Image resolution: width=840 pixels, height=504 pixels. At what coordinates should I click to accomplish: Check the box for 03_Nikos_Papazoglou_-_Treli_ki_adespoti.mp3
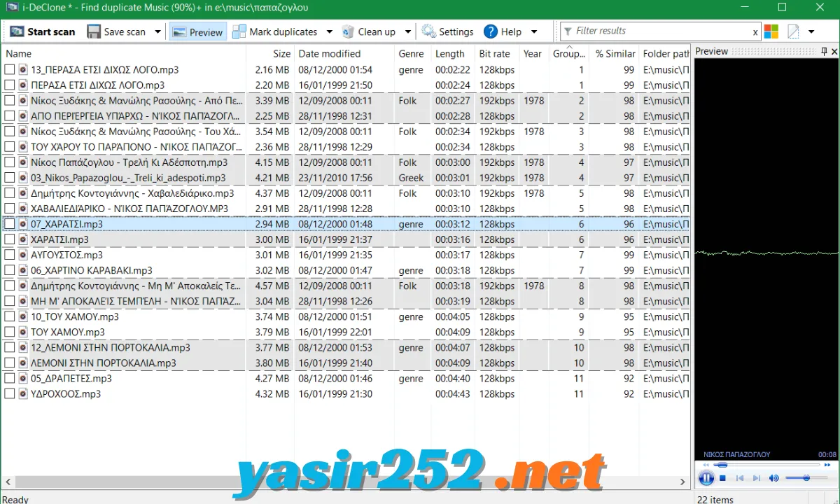(10, 178)
